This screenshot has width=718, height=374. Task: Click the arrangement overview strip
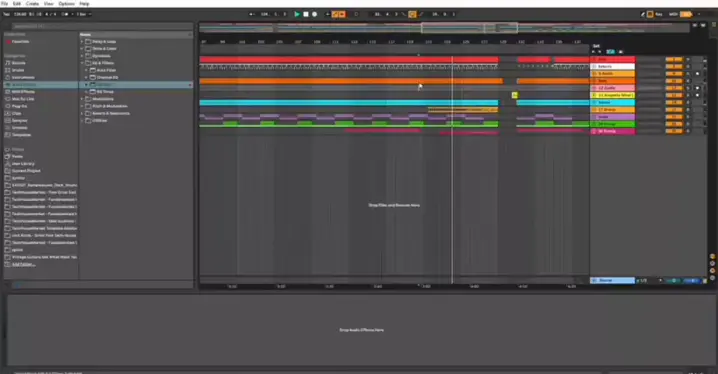(x=444, y=28)
